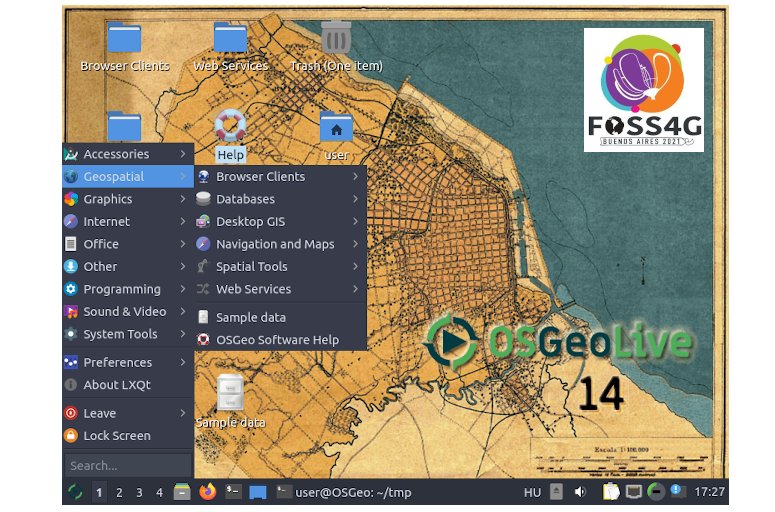Click the LXQt main menu button on taskbar
The image size is (775, 512).
click(75, 492)
